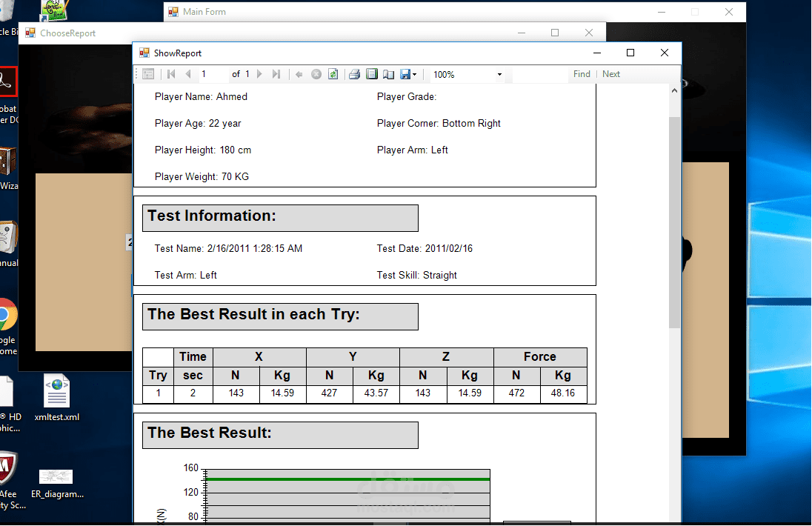Click 'Test Information:' heading
The image size is (812, 526).
[x=212, y=216]
